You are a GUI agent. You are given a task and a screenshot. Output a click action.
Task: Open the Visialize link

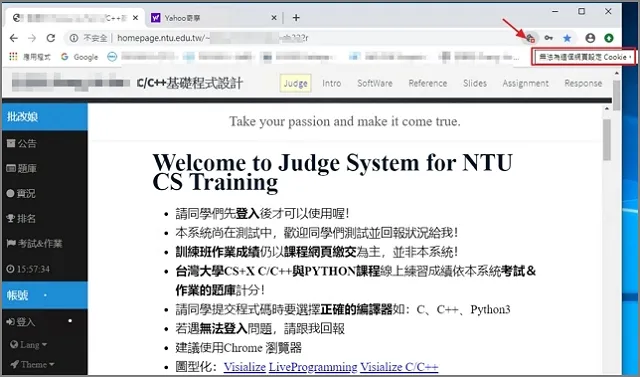(x=245, y=367)
